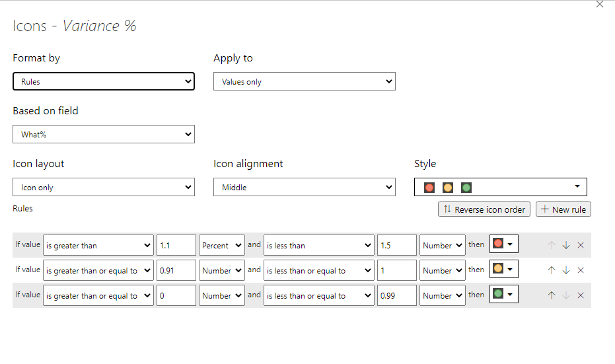Change second condition dropdown of yellow icon rule
Viewport: 615px width, 364px height.
pyautogui.click(x=319, y=270)
